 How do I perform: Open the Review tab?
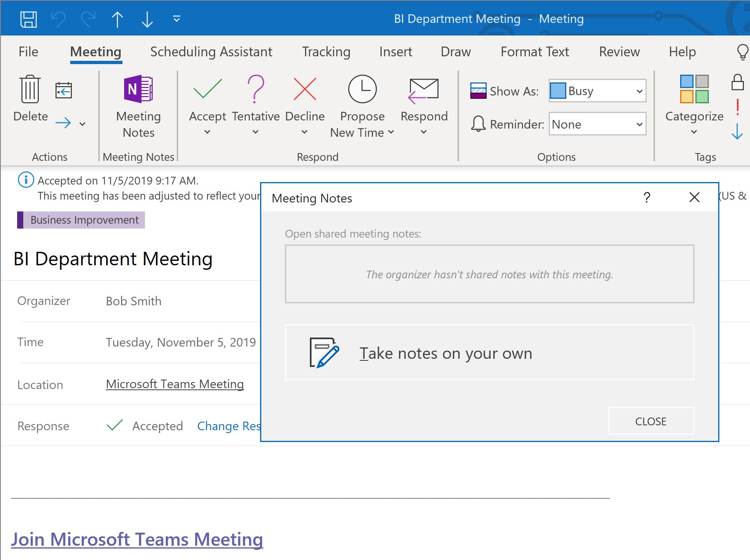(619, 52)
